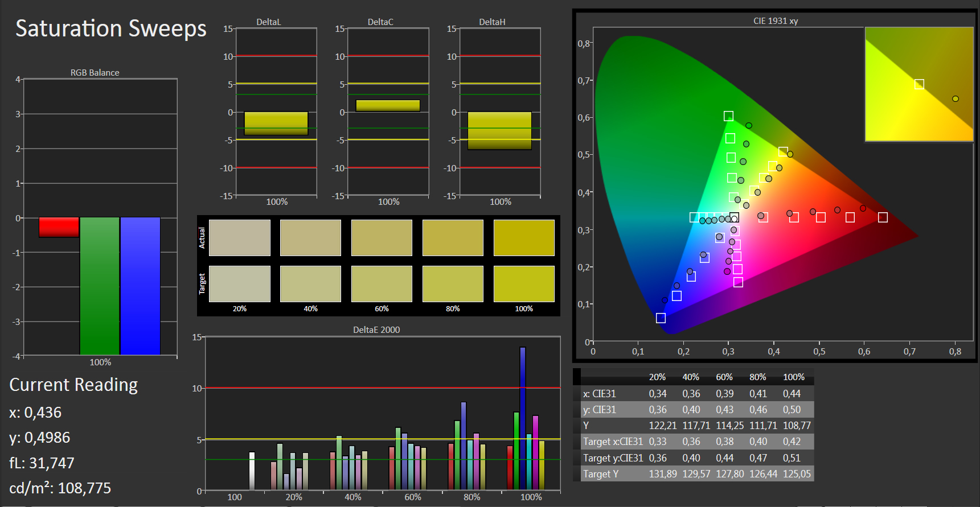Screen dimensions: 980x507
Task: Click the measured dot in the zoomed inset
Action: tap(956, 99)
